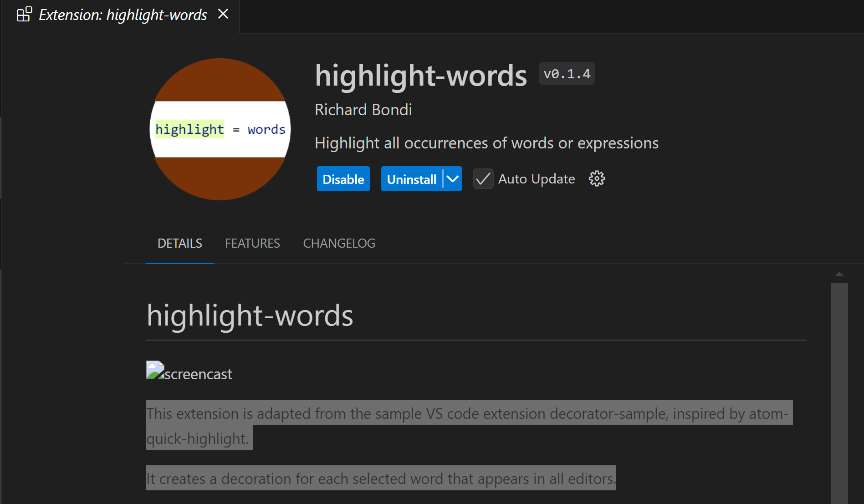Viewport: 864px width, 504px height.
Task: Open extension settings via the gear icon
Action: [x=597, y=178]
